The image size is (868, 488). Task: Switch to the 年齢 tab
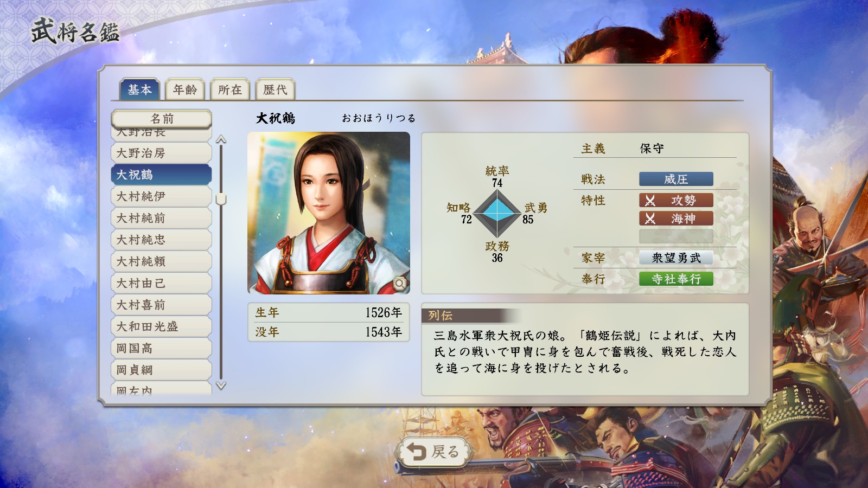[x=185, y=89]
